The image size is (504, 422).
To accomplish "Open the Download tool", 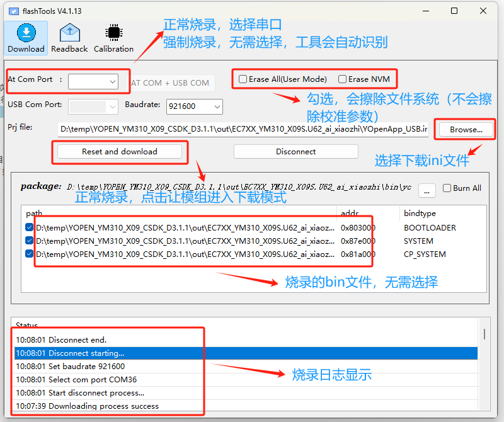I will pyautogui.click(x=26, y=38).
